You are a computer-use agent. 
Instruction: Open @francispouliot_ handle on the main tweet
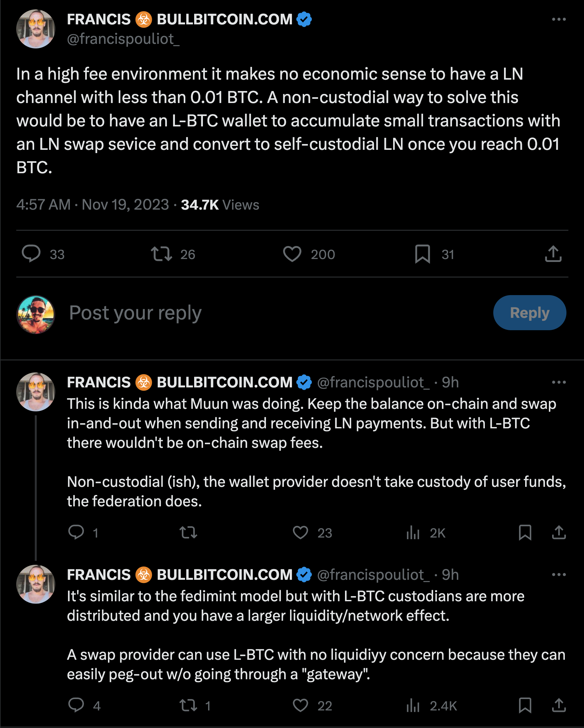[x=123, y=39]
